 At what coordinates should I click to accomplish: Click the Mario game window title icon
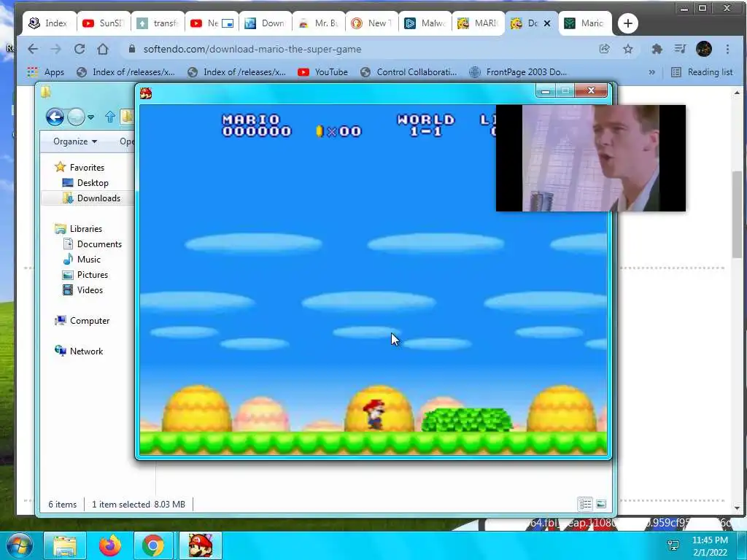point(146,93)
